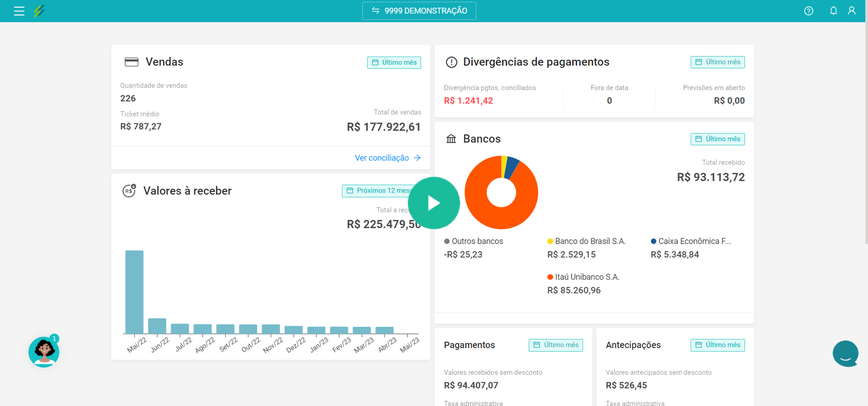Select the Outros bancos legend item

[x=473, y=241]
